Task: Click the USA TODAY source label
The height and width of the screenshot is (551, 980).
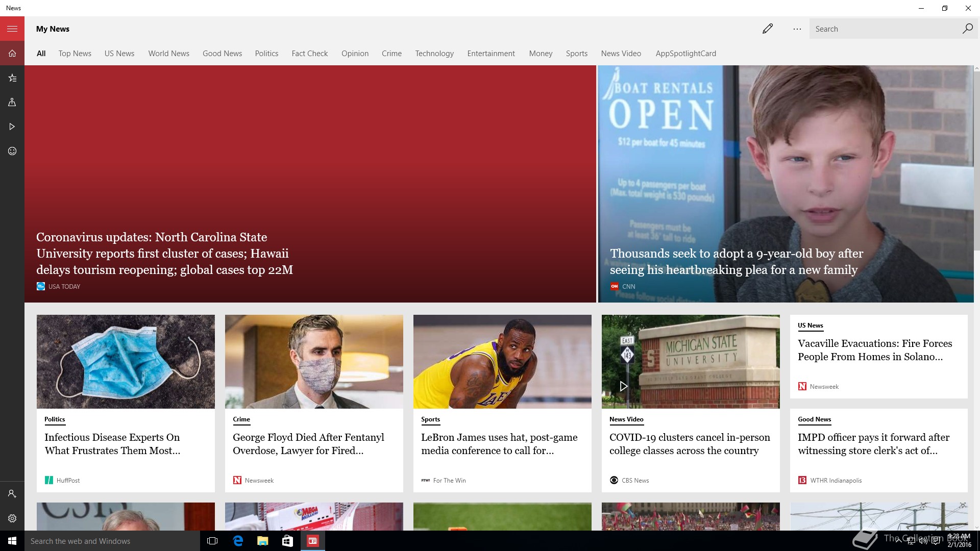Action: (64, 287)
